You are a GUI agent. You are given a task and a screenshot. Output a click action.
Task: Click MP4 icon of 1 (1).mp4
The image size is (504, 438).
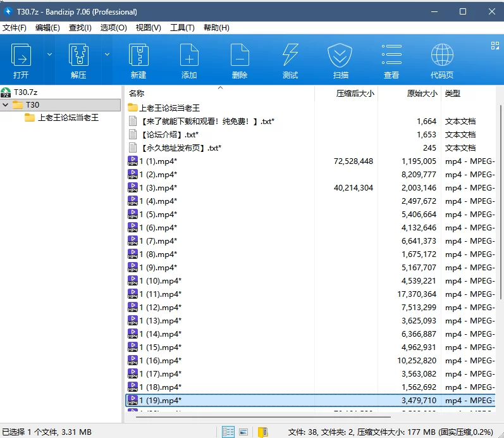132,161
